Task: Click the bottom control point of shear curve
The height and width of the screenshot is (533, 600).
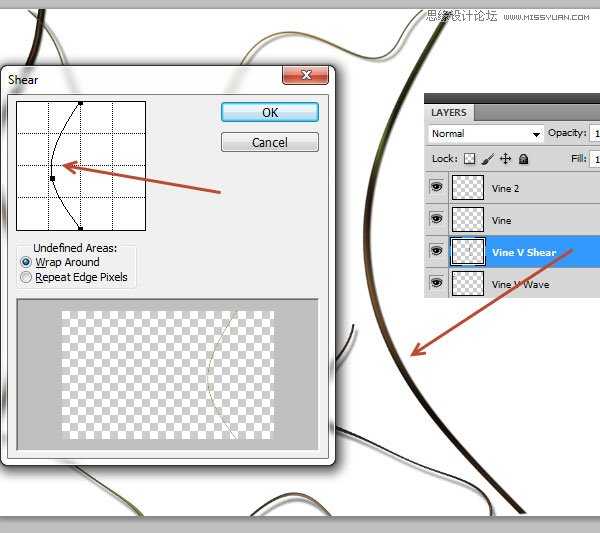Action: pyautogui.click(x=80, y=228)
